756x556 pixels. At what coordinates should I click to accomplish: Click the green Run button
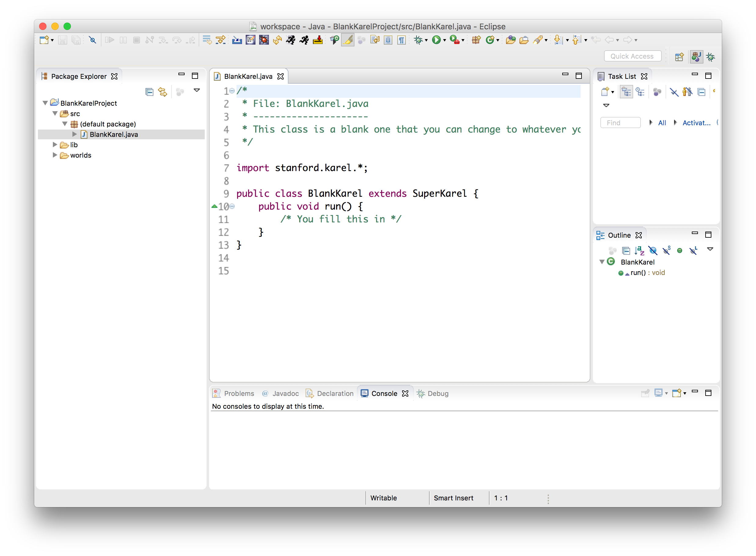click(x=436, y=40)
